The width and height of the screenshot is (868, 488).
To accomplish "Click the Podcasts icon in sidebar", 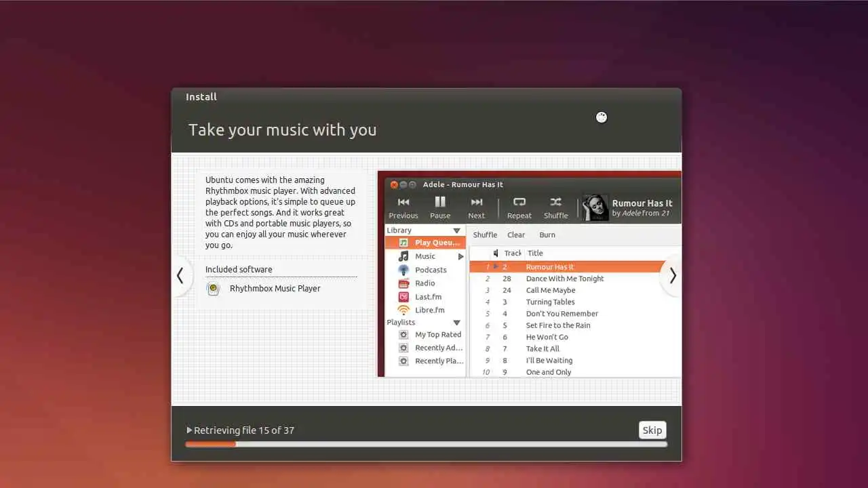I will [403, 270].
